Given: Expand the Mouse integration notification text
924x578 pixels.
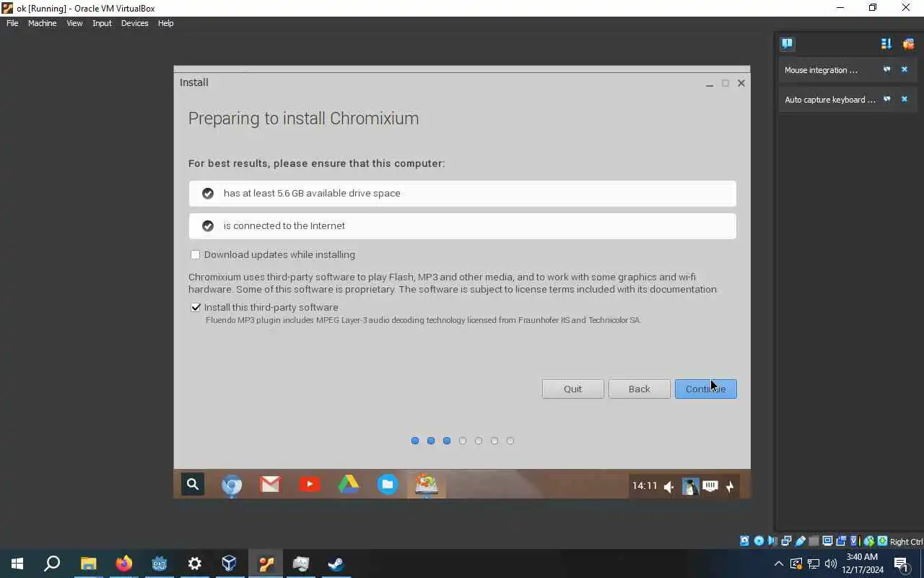Looking at the screenshot, I should coord(821,70).
